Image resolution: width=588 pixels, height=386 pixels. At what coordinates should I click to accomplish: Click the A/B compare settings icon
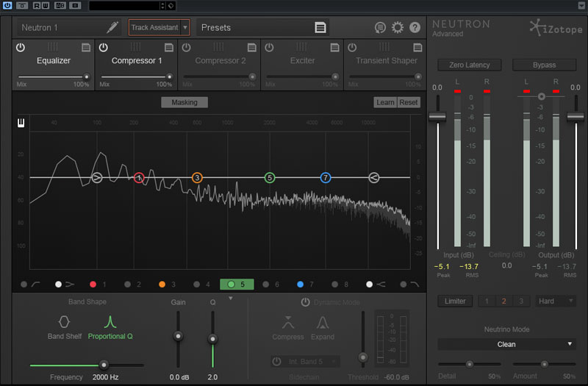pyautogui.click(x=60, y=5)
